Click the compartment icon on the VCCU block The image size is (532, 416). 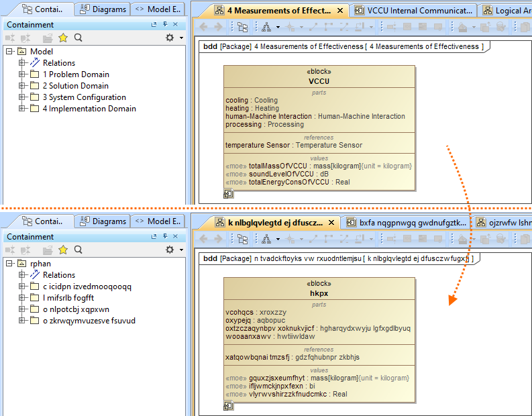click(228, 194)
